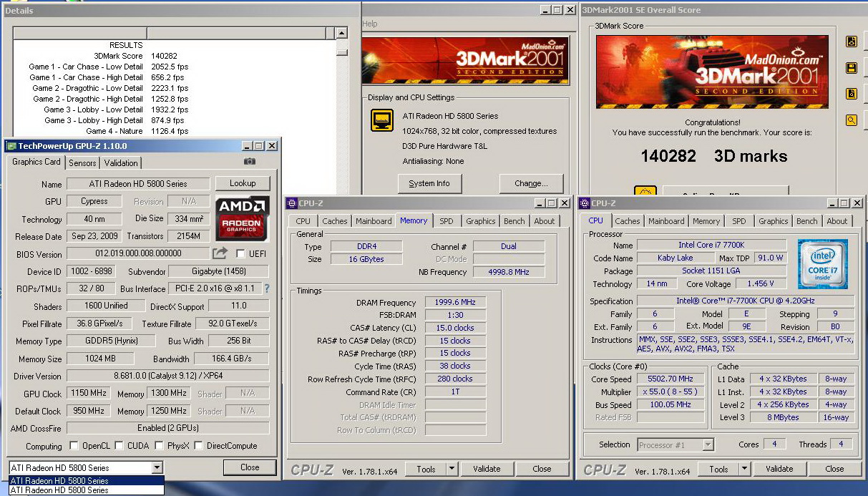
Task: Select the highlighted first ATI Radeon HD 5800 entry
Action: [87, 481]
